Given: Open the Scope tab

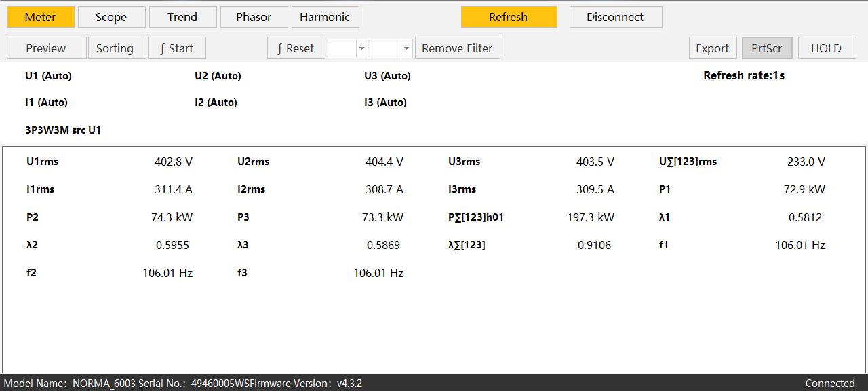Looking at the screenshot, I should pos(111,17).
